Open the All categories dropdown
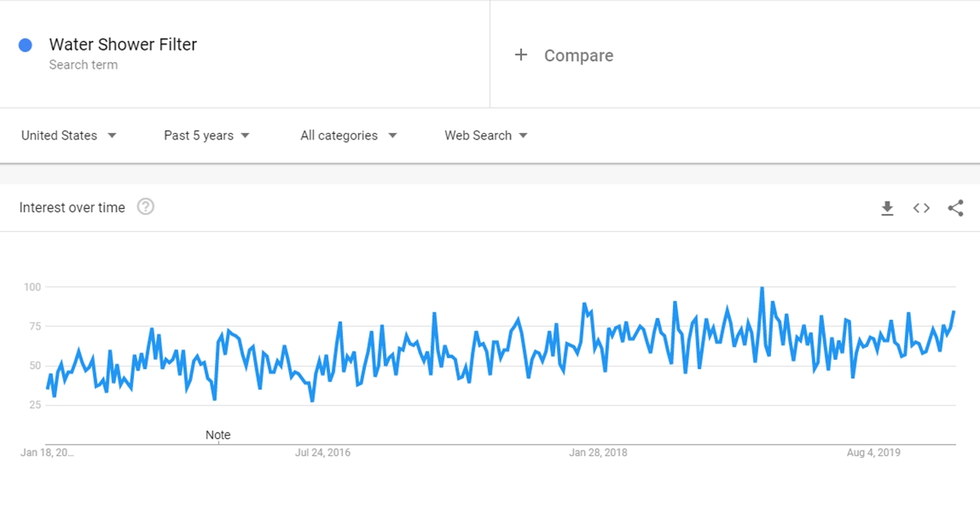Viewport: 980px width, 515px height. click(x=349, y=135)
